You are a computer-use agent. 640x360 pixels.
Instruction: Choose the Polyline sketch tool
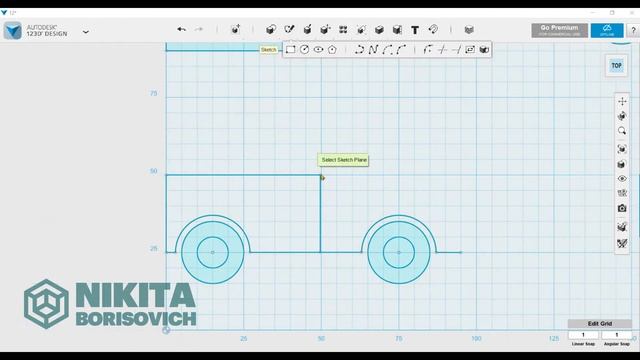pyautogui.click(x=359, y=49)
